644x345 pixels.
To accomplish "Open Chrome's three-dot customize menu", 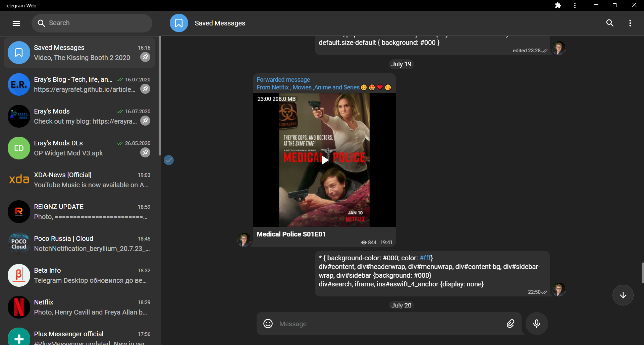I will 575,5.
